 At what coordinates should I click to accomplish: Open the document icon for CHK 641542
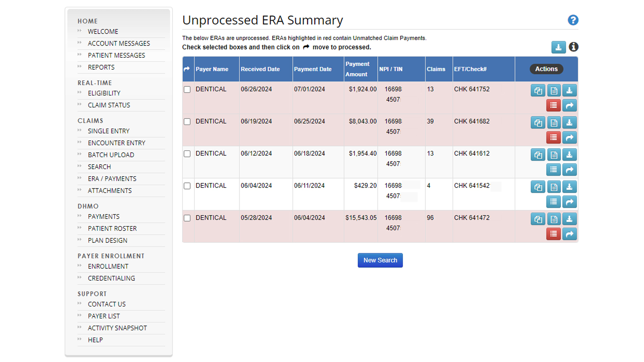554,187
